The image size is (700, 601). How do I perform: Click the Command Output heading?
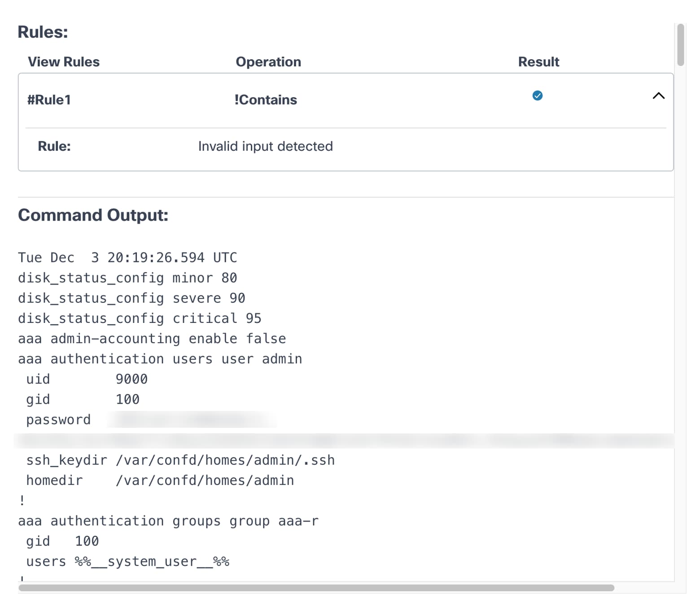tap(93, 215)
